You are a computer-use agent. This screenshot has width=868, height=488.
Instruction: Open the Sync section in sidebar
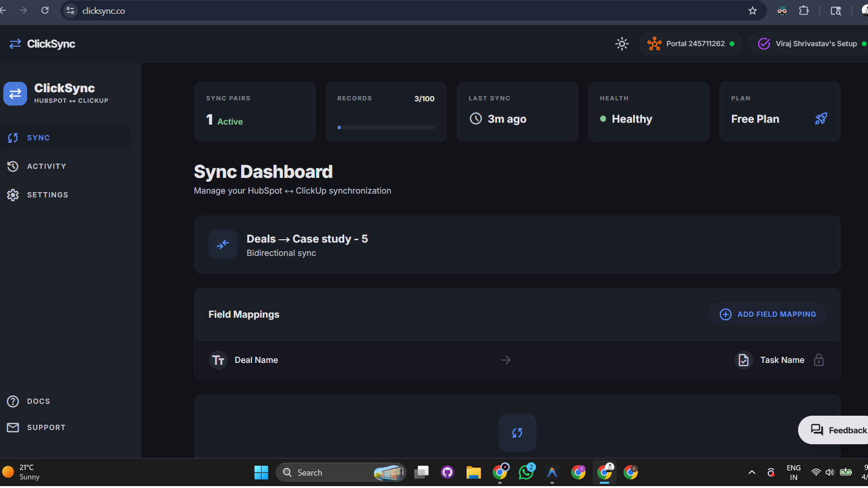tap(66, 138)
